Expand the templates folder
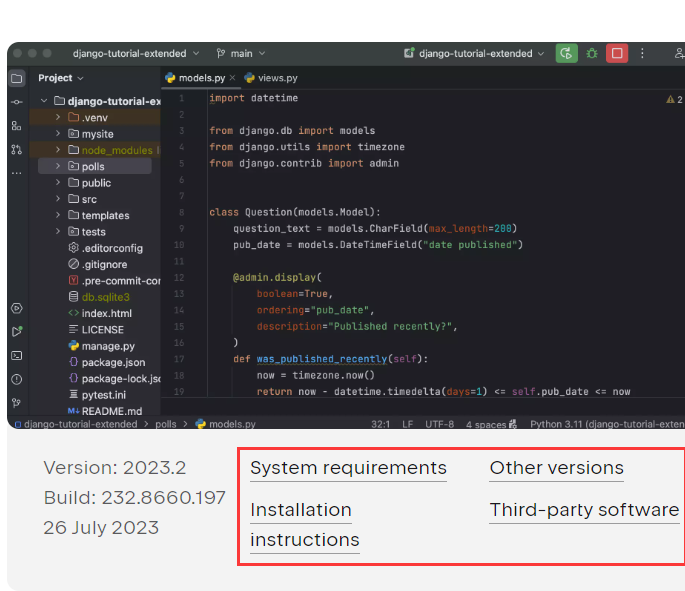Image resolution: width=685 pixels, height=591 pixels. pyautogui.click(x=58, y=215)
